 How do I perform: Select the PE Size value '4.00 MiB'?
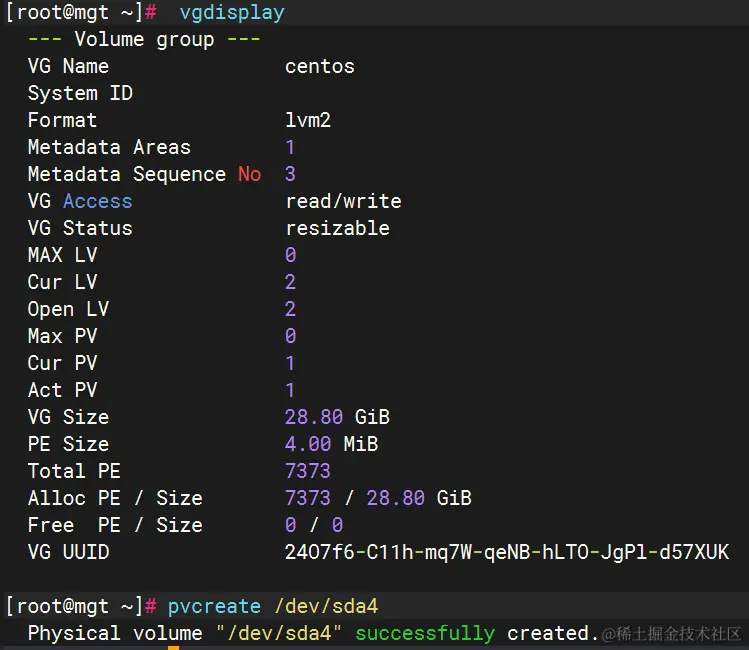(332, 444)
